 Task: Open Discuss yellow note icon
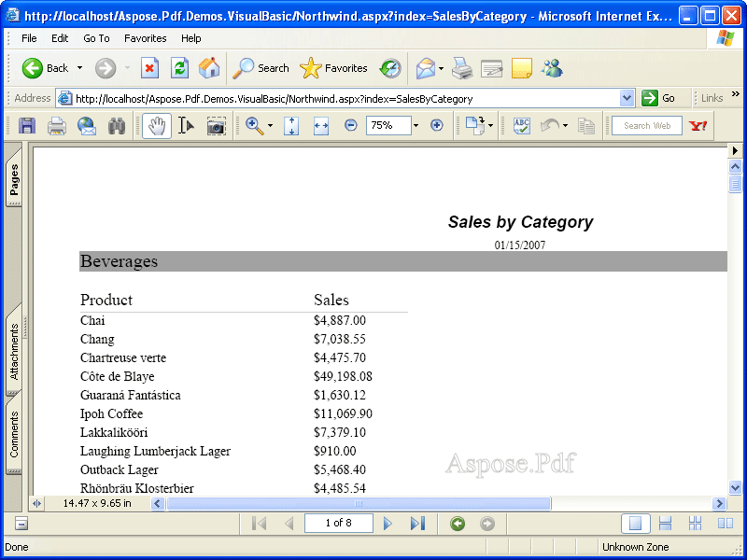(522, 68)
